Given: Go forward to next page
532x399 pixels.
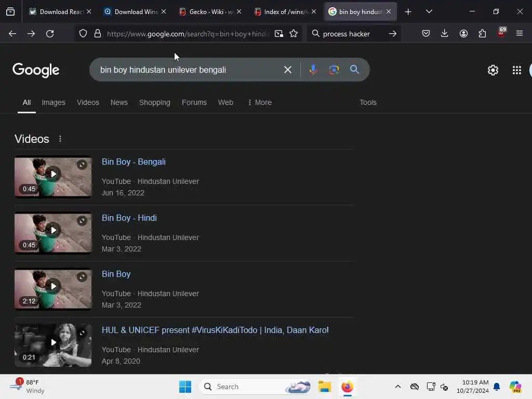Looking at the screenshot, I should click(x=31, y=34).
